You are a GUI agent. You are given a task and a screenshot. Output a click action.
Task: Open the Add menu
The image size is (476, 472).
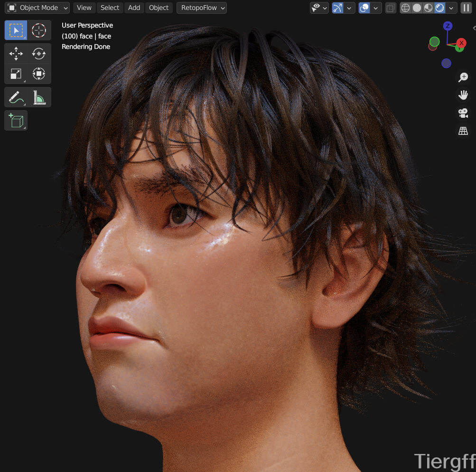click(134, 8)
